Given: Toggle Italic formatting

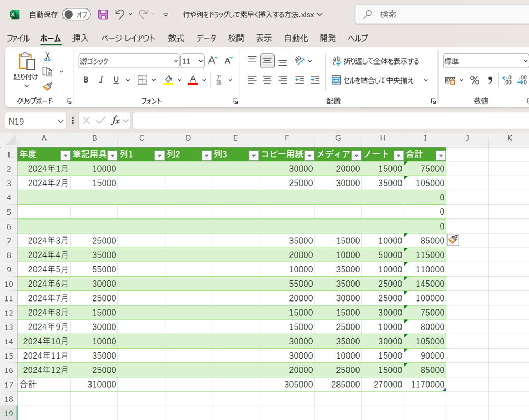Looking at the screenshot, I should 101,80.
